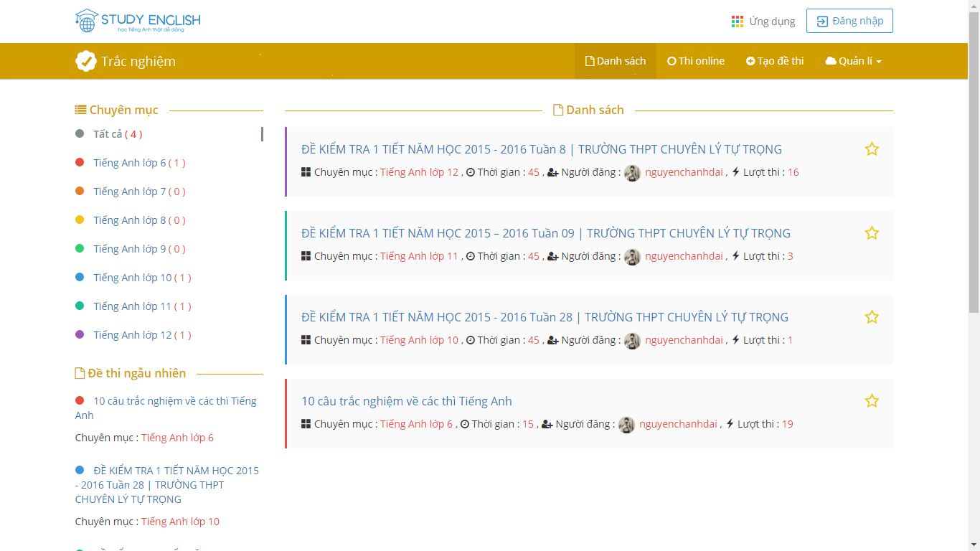Star the Tuần 8 exam as favorite

[872, 149]
